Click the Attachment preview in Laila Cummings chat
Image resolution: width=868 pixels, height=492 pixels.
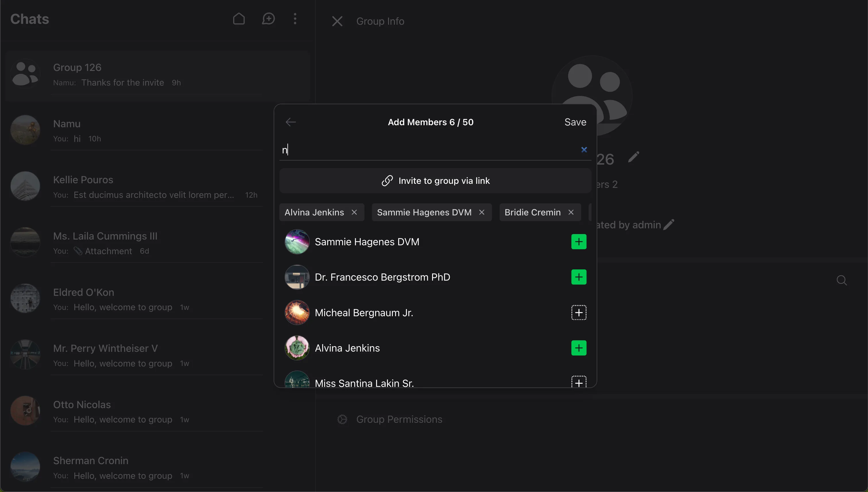point(103,251)
